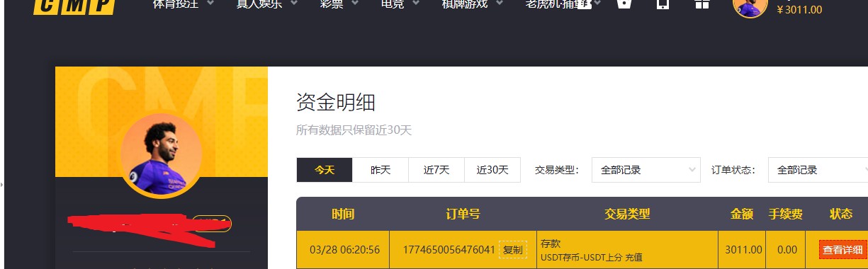Image resolution: width=868 pixels, height=269 pixels.
Task: Select the 订单状态: filter label
Action: [x=733, y=170]
